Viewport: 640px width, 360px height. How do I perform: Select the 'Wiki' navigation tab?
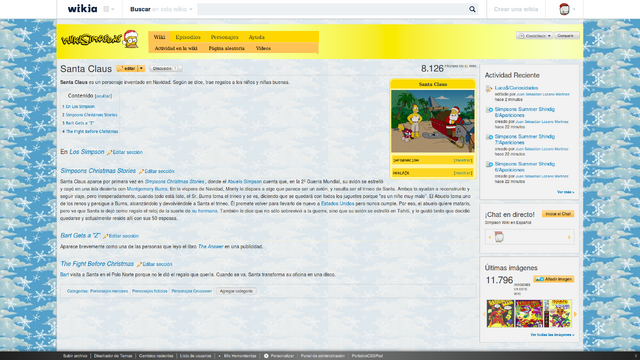pos(160,37)
